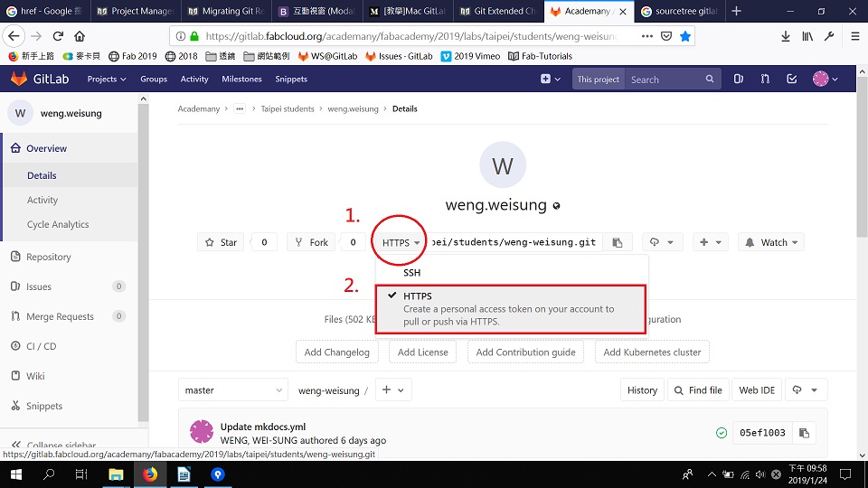Select HTTPS in the clone protocol menu

[510, 309]
